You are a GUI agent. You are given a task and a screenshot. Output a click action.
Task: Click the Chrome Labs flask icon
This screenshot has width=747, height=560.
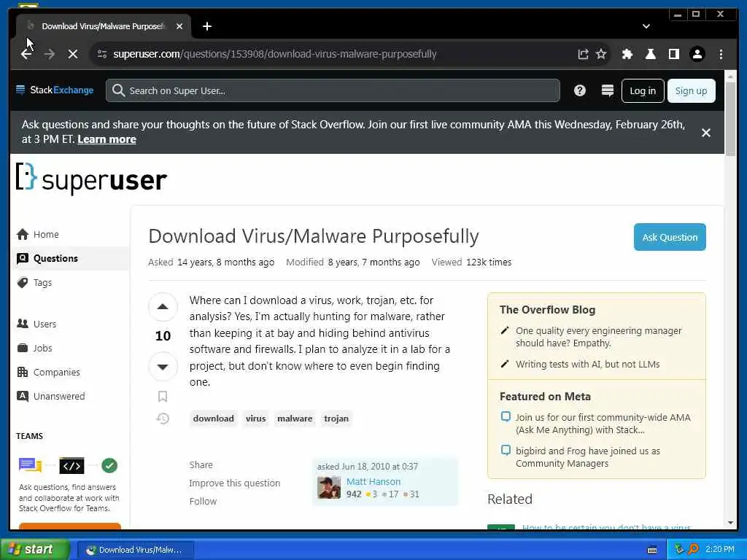pos(650,54)
